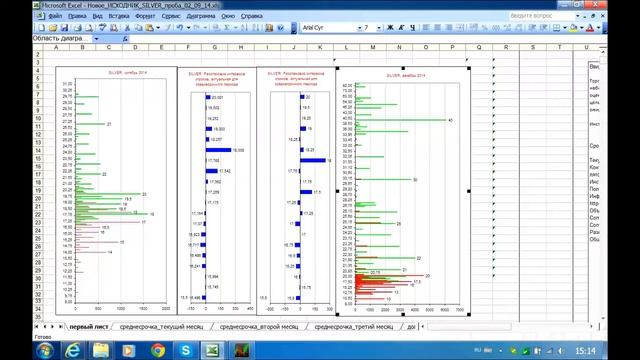Open the Окно menu
The image size is (640, 360).
coord(228,16)
